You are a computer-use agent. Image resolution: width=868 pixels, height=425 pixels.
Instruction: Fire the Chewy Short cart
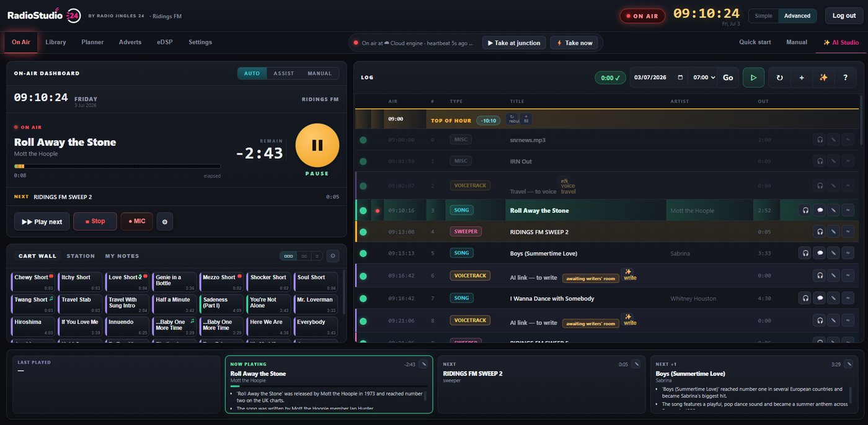(x=33, y=282)
